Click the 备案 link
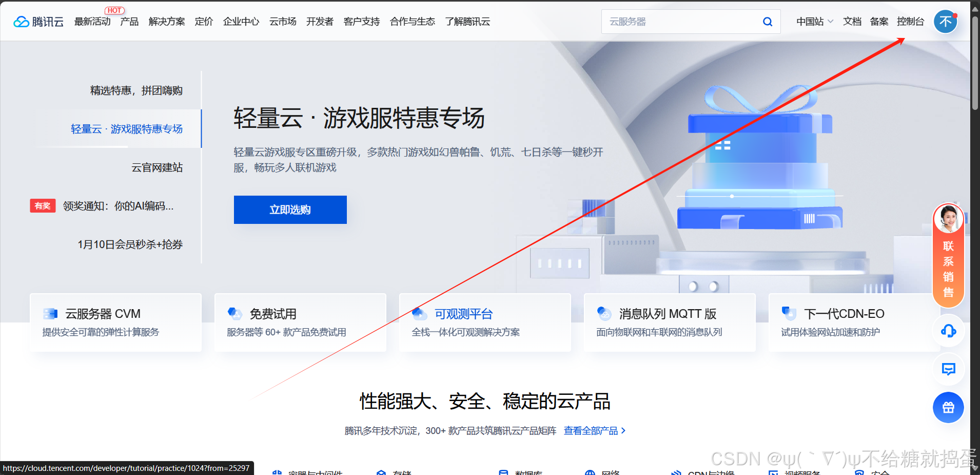 coord(879,22)
